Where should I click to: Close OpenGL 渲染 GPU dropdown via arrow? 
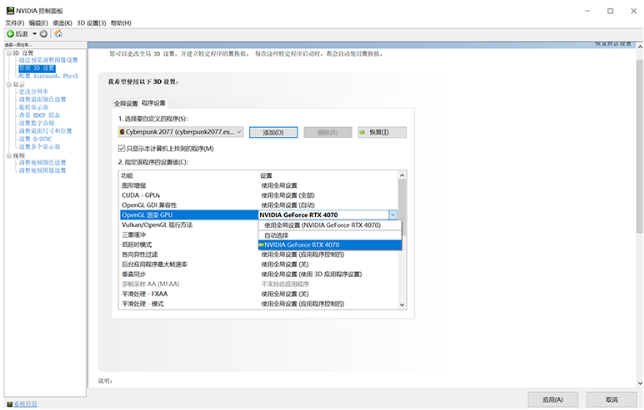coord(393,215)
